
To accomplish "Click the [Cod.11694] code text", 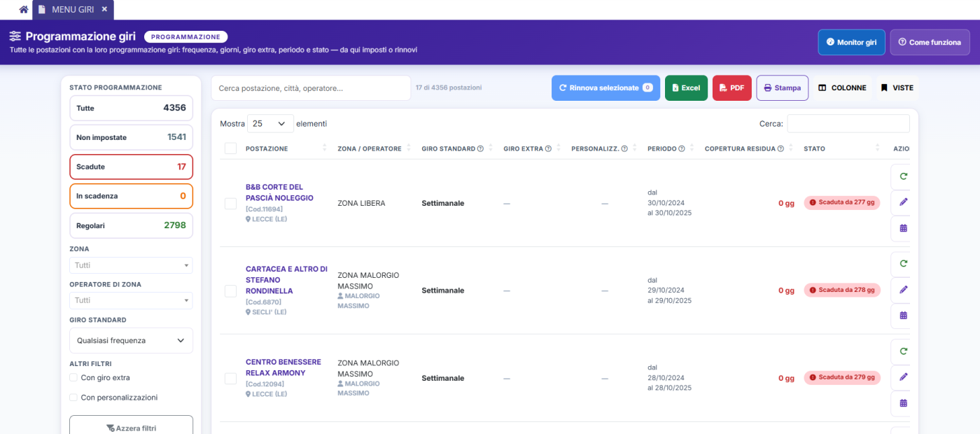I will (264, 209).
